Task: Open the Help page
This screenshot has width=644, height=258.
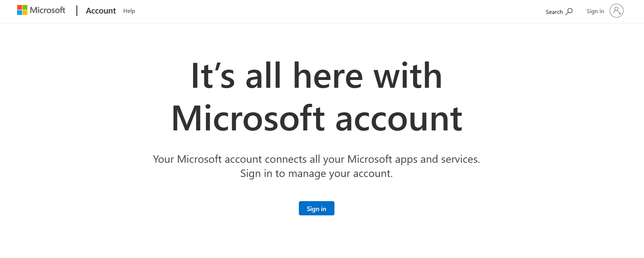Action: (129, 11)
